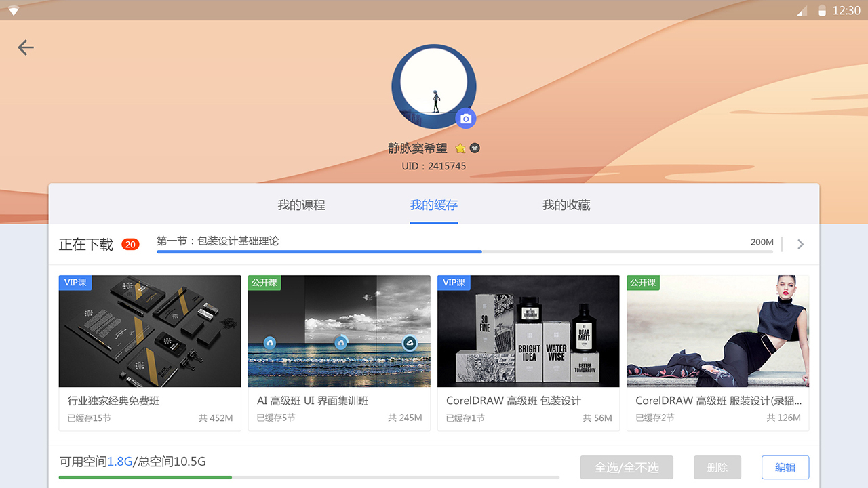Click the 编辑 button
This screenshot has width=868, height=488.
(x=785, y=467)
